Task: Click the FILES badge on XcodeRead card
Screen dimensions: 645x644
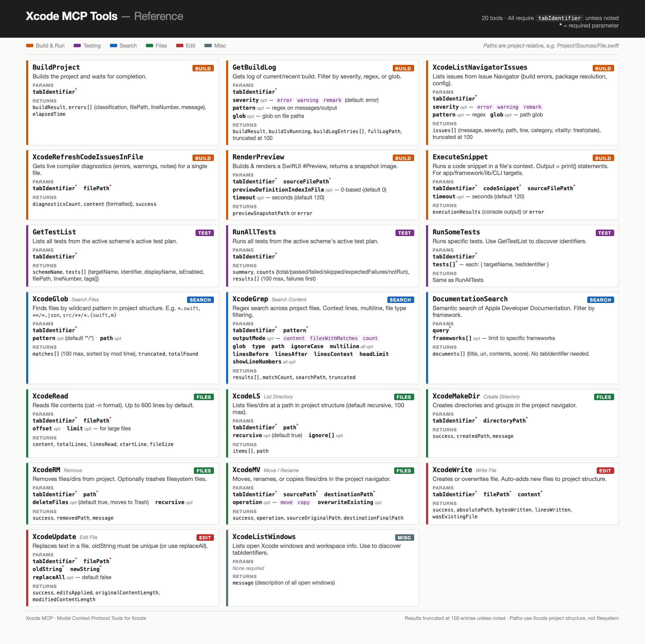Action: pos(203,396)
